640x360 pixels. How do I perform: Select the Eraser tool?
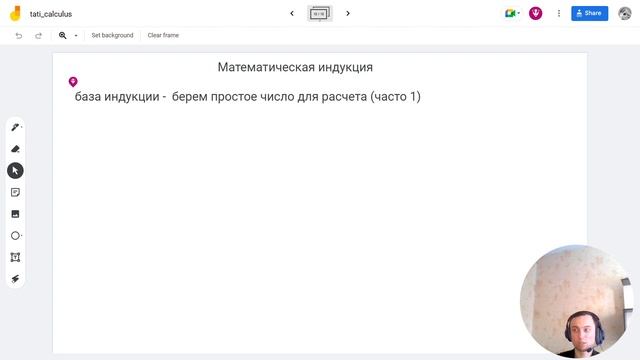tap(16, 149)
